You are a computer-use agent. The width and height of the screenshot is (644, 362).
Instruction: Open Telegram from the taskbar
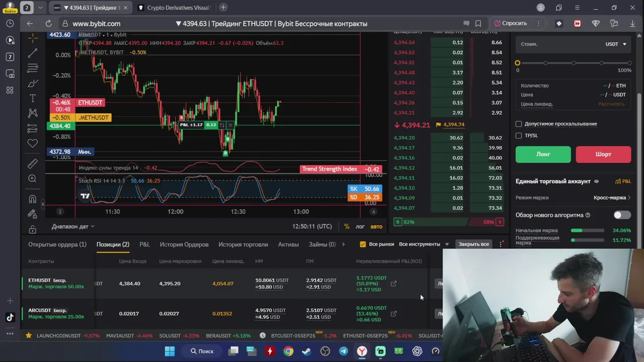tap(344, 351)
